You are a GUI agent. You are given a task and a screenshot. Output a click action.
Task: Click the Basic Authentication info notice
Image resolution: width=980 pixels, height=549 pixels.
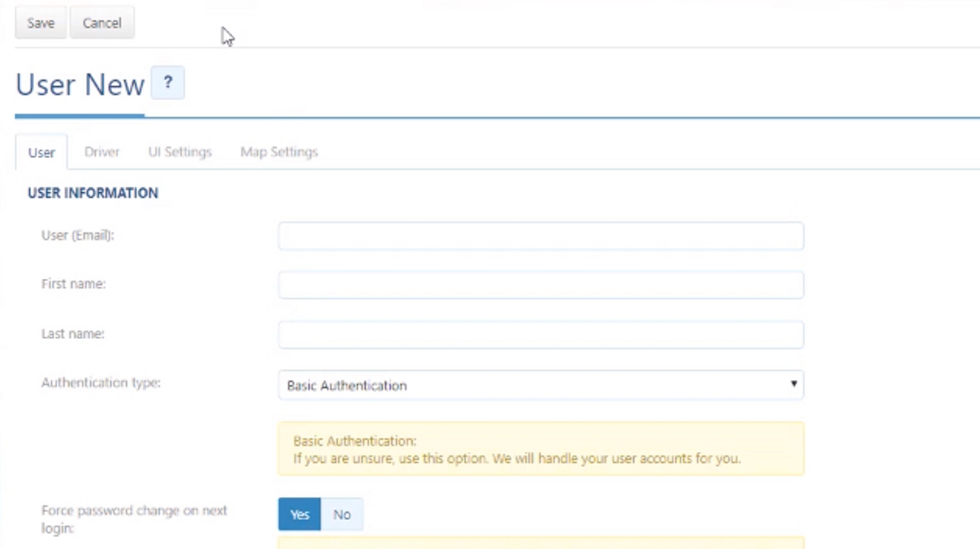click(x=540, y=449)
